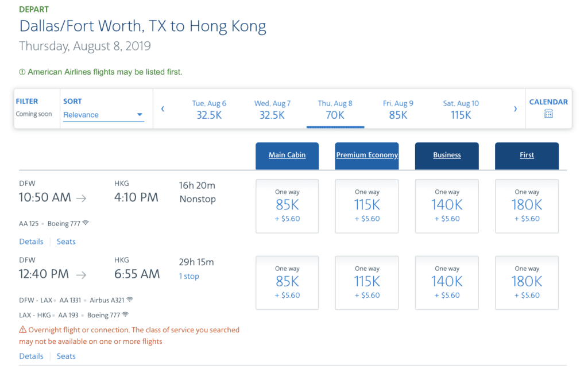
Task: Open Details for the nonstop flight
Action: point(31,241)
